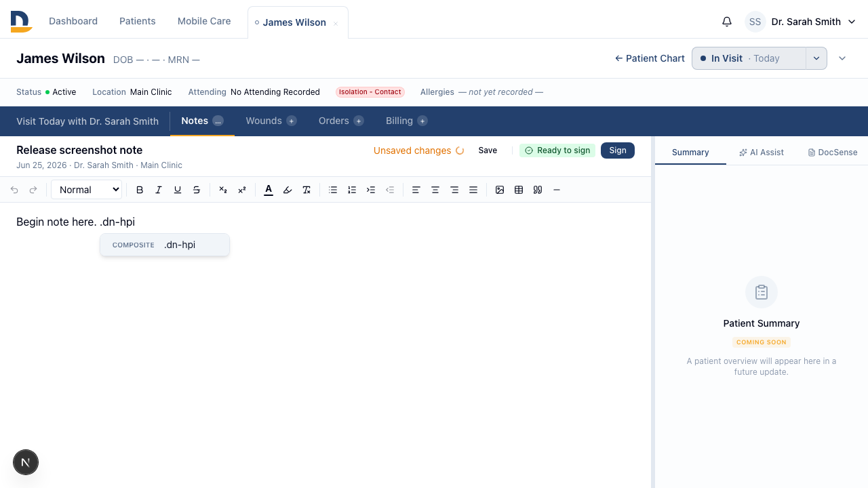
Task: Toggle strikethrough formatting
Action: (197, 190)
